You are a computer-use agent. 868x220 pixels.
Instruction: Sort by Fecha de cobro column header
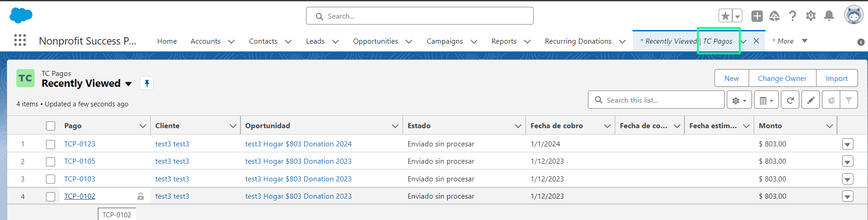pos(557,126)
